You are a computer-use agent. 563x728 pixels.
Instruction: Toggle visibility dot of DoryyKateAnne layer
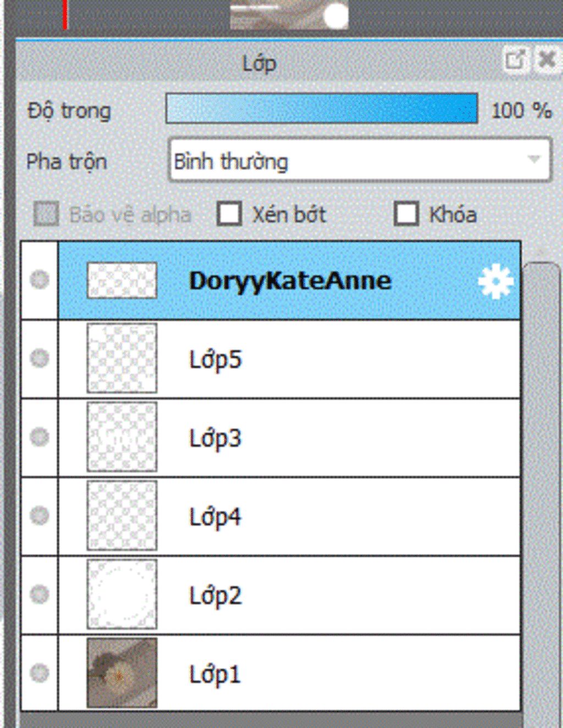tap(40, 280)
